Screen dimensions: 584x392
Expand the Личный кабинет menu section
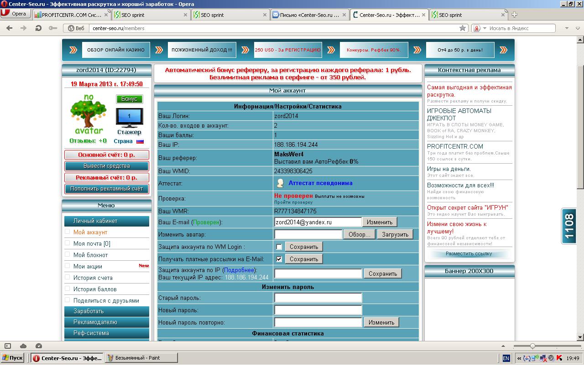107,221
